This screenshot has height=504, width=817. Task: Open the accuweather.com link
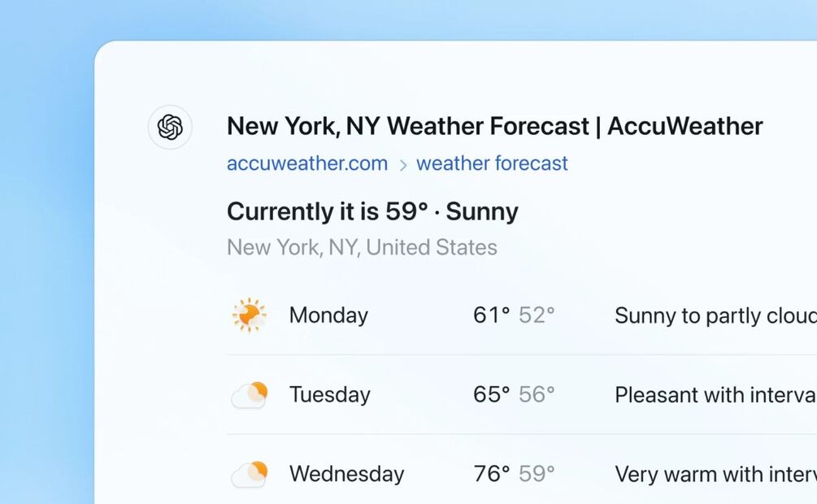pos(307,163)
